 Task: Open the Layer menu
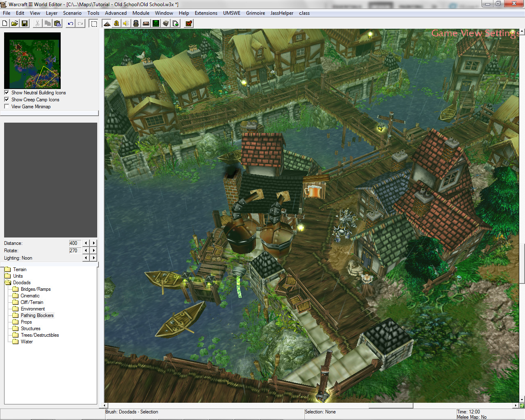52,13
